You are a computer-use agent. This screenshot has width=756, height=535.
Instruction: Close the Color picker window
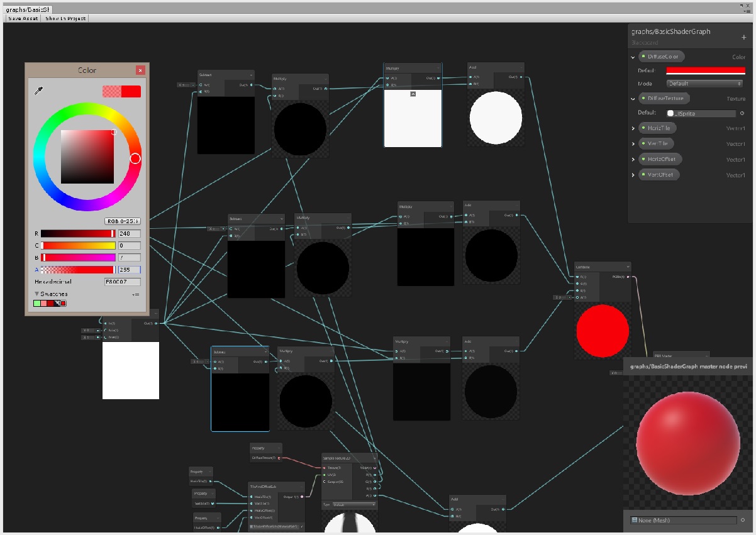[x=140, y=70]
